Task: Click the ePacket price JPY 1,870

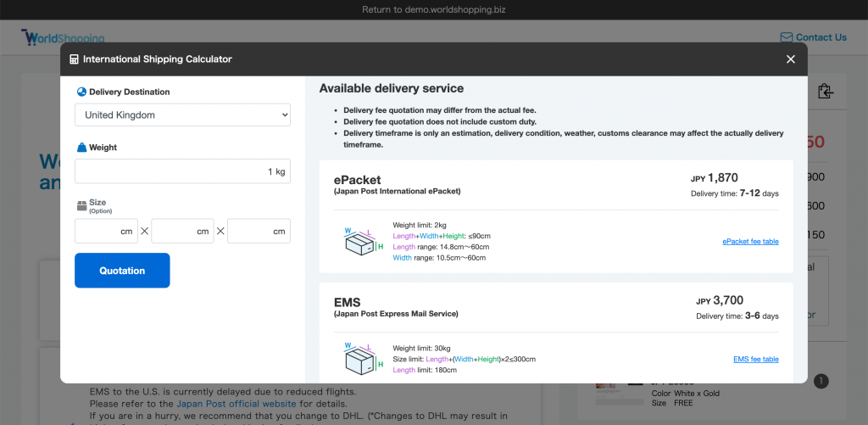Action: pos(715,178)
